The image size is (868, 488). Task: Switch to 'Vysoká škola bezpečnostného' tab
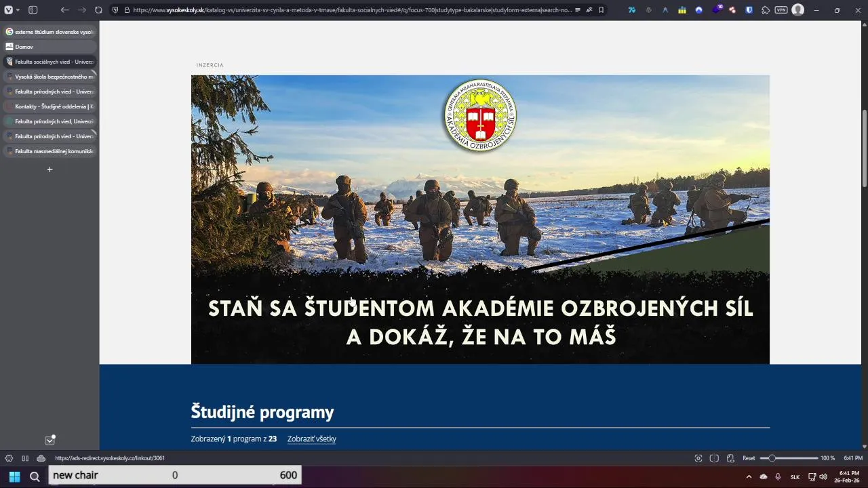coord(50,77)
